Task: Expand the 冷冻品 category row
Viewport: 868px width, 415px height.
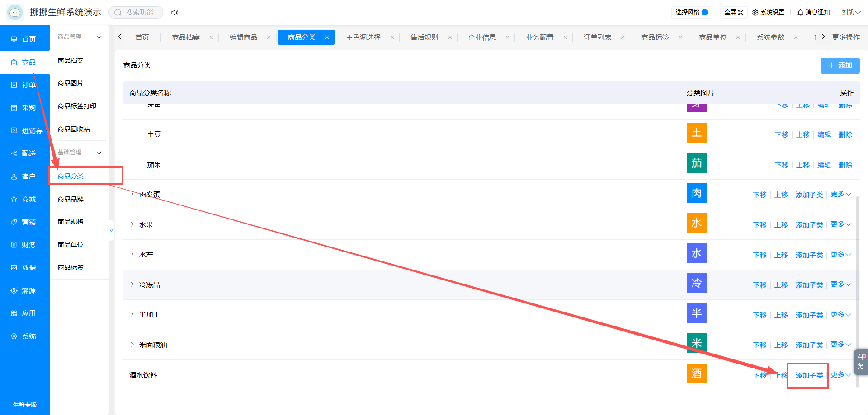Action: [x=132, y=284]
